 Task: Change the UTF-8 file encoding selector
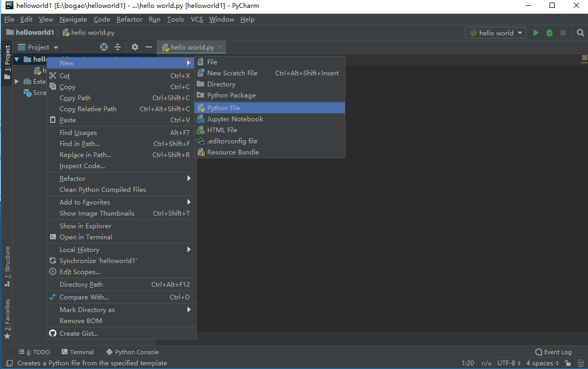click(x=509, y=363)
